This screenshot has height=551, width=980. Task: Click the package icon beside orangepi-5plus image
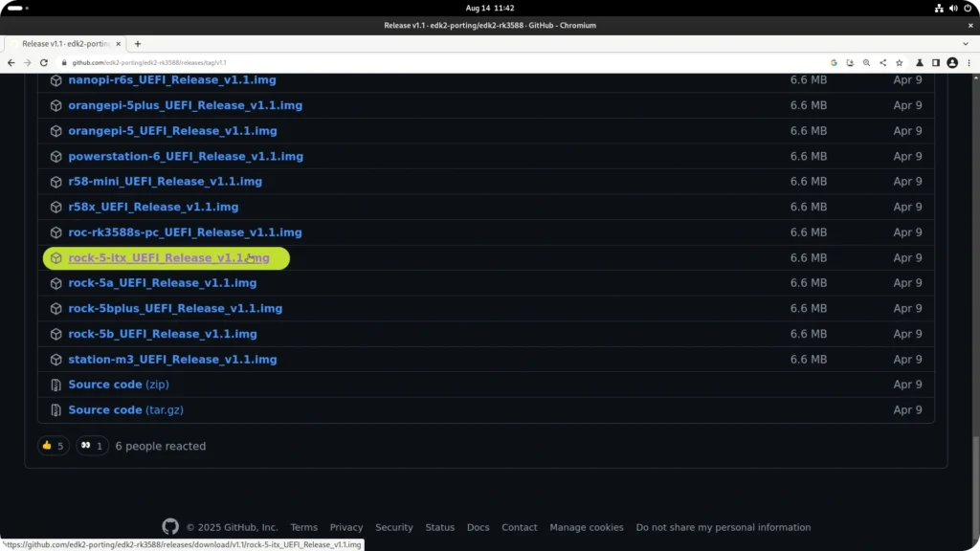[x=56, y=105]
